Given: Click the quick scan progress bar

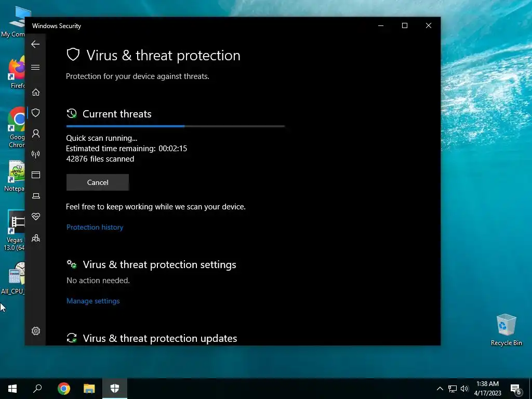Looking at the screenshot, I should [176, 126].
